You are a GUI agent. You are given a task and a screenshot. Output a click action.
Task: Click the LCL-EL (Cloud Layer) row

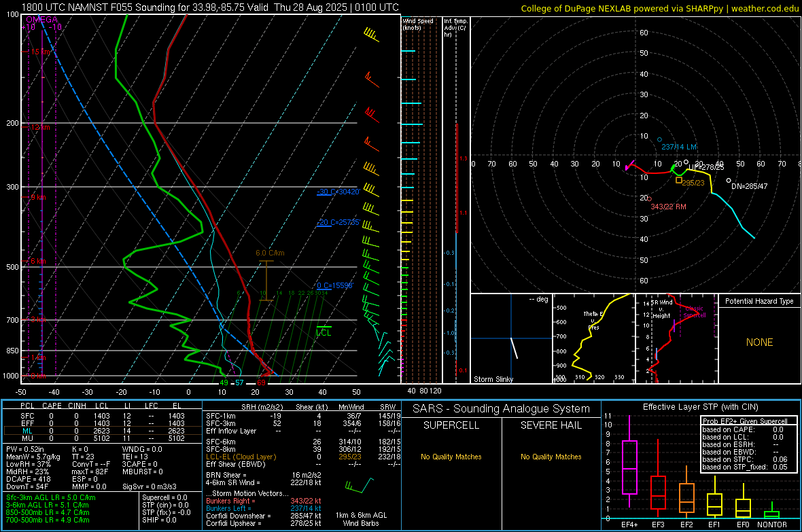pyautogui.click(x=303, y=457)
